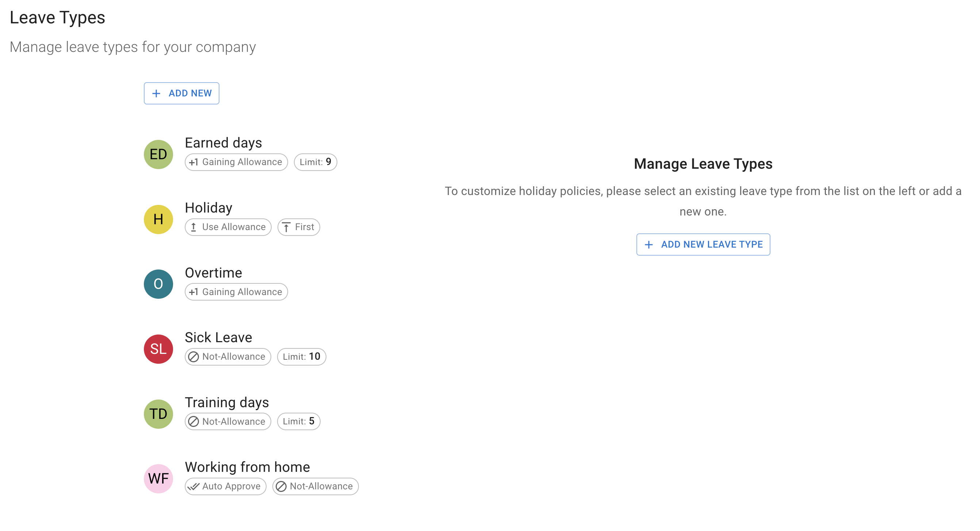980x531 pixels.
Task: Select the Overtime leave type entry
Action: click(214, 272)
